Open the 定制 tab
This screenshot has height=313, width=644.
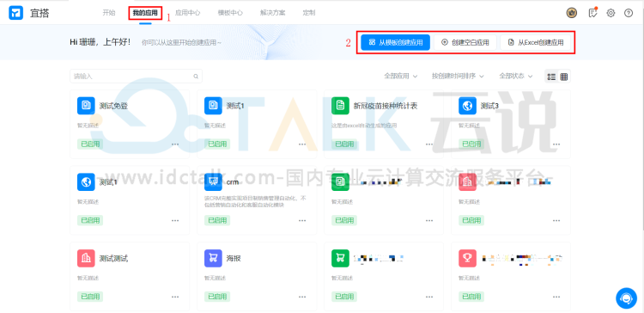pyautogui.click(x=309, y=13)
